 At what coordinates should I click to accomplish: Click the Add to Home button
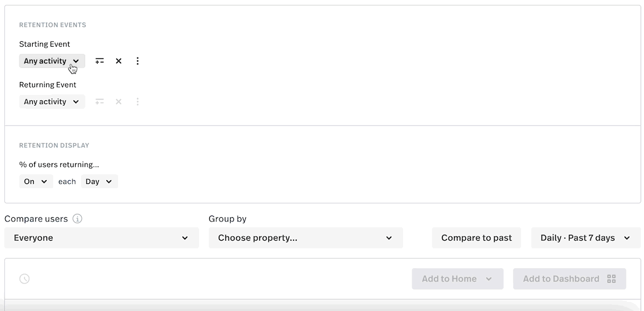[x=458, y=279]
